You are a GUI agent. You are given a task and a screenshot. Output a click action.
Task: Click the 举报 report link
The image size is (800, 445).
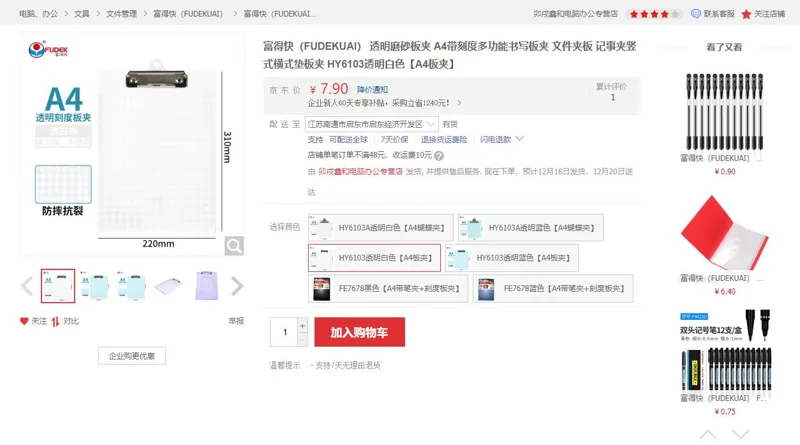coord(236,321)
